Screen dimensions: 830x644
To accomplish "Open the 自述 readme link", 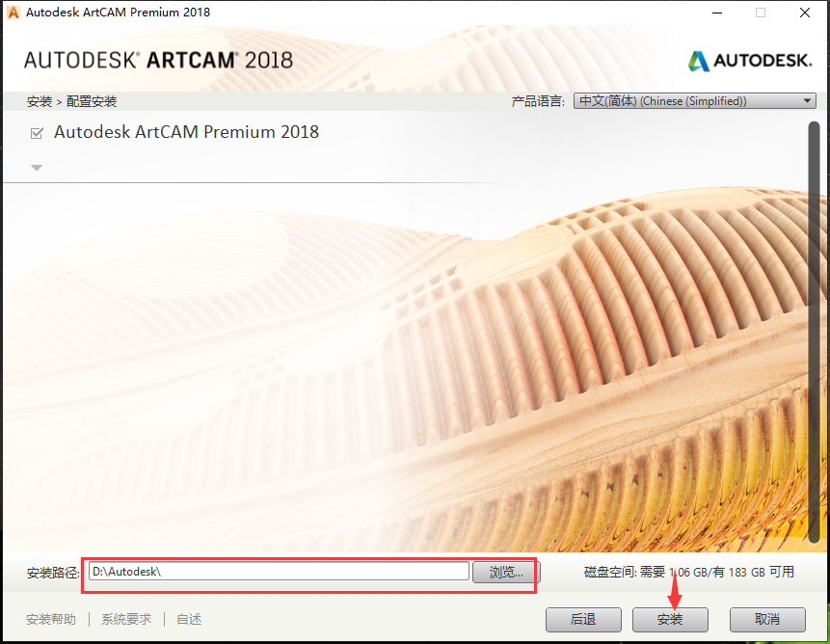I will 189,619.
